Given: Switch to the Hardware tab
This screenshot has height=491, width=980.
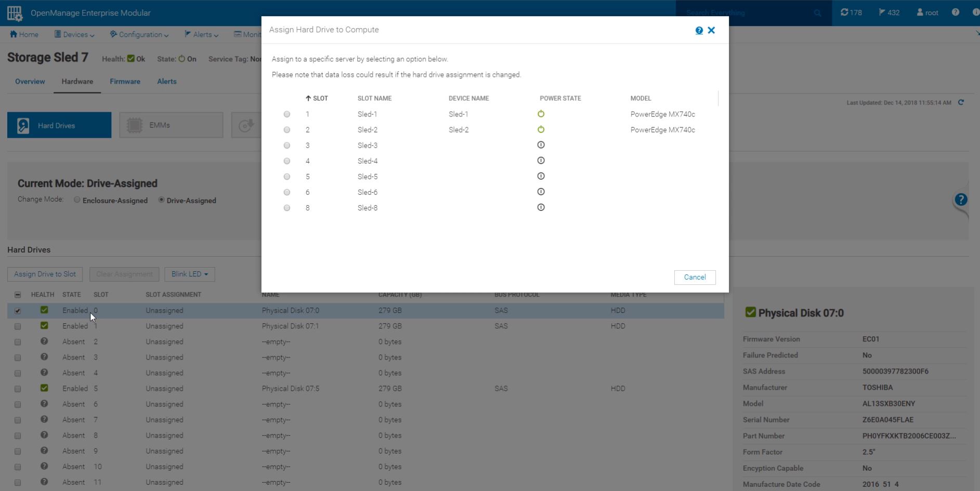Looking at the screenshot, I should click(x=77, y=82).
